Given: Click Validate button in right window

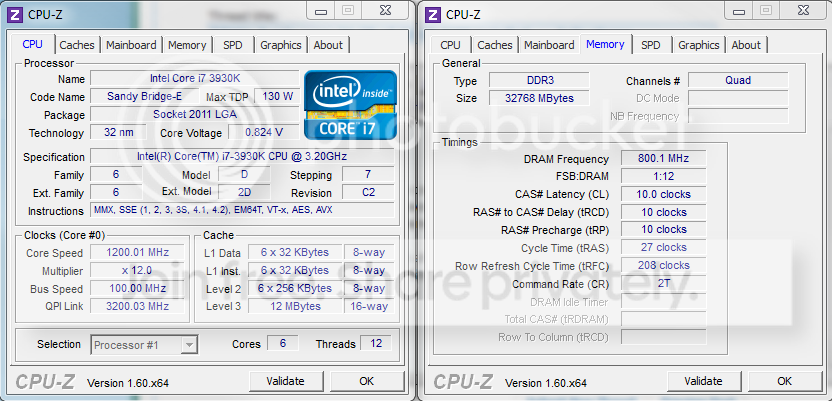Looking at the screenshot, I should [x=704, y=381].
